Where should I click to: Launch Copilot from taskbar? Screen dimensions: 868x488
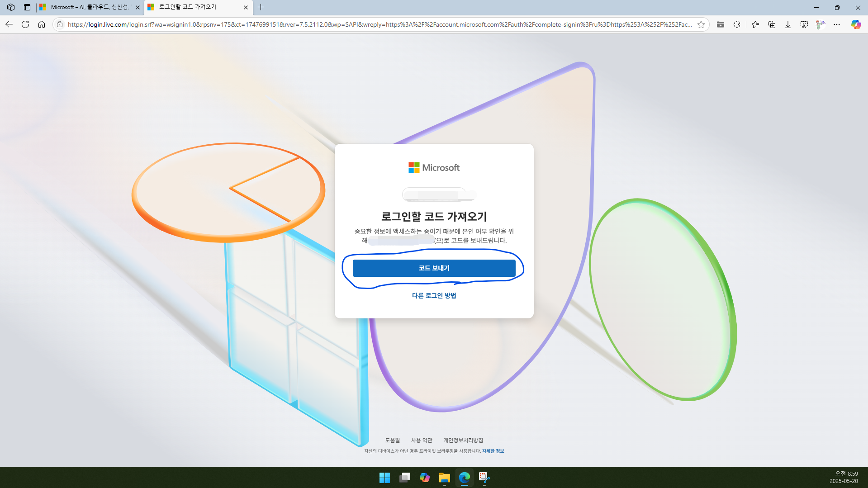(424, 478)
